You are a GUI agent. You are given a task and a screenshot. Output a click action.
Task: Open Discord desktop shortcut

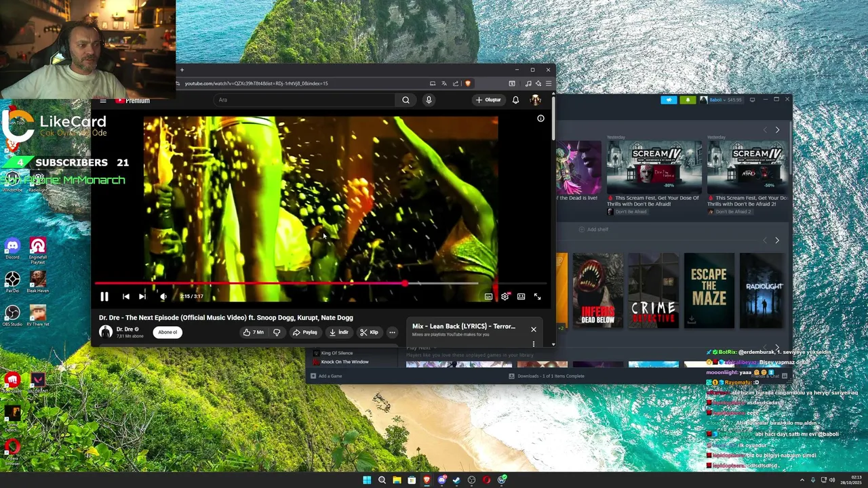point(12,248)
